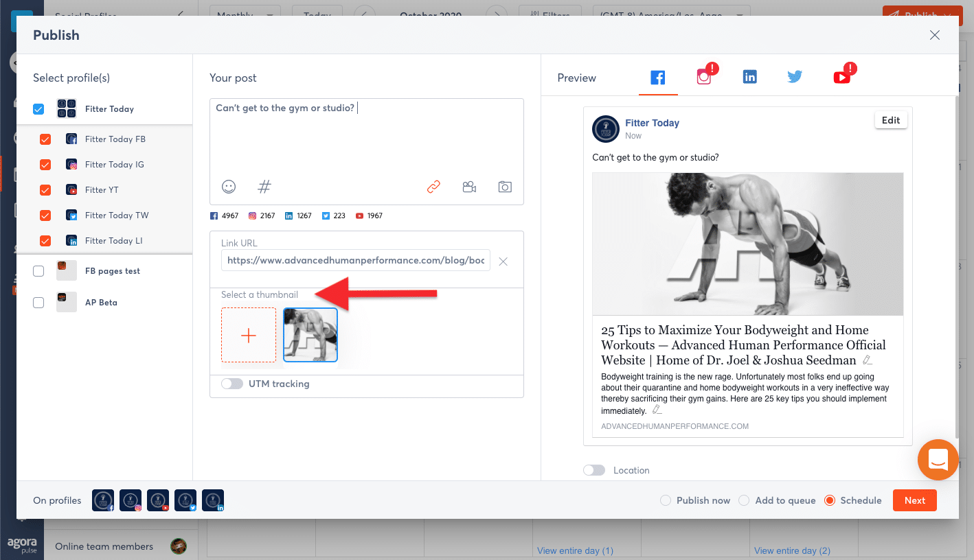Go to the previous month arrow in calendar
This screenshot has width=974, height=560.
pyautogui.click(x=365, y=14)
